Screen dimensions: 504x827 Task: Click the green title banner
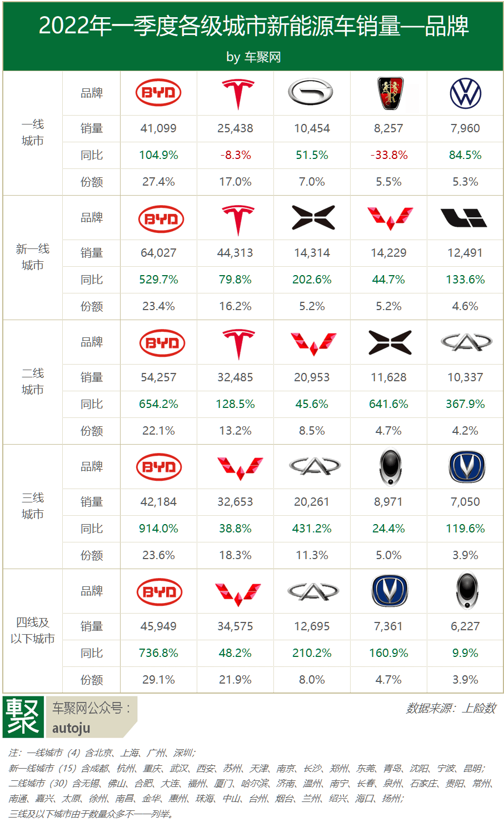pos(253,36)
